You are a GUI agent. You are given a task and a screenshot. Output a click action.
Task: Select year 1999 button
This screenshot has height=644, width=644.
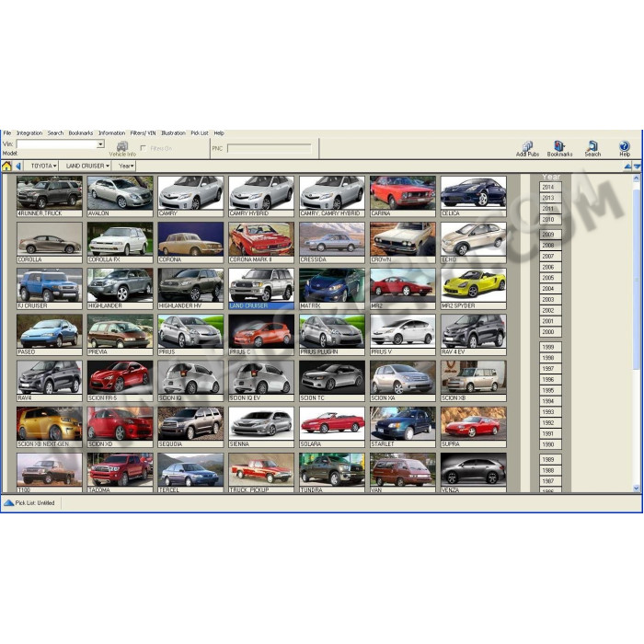pos(550,348)
